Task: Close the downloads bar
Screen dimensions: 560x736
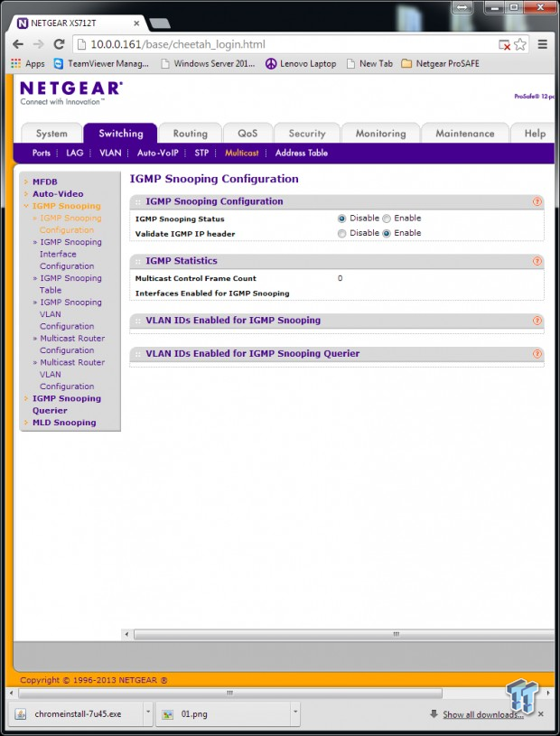Action: click(x=541, y=713)
